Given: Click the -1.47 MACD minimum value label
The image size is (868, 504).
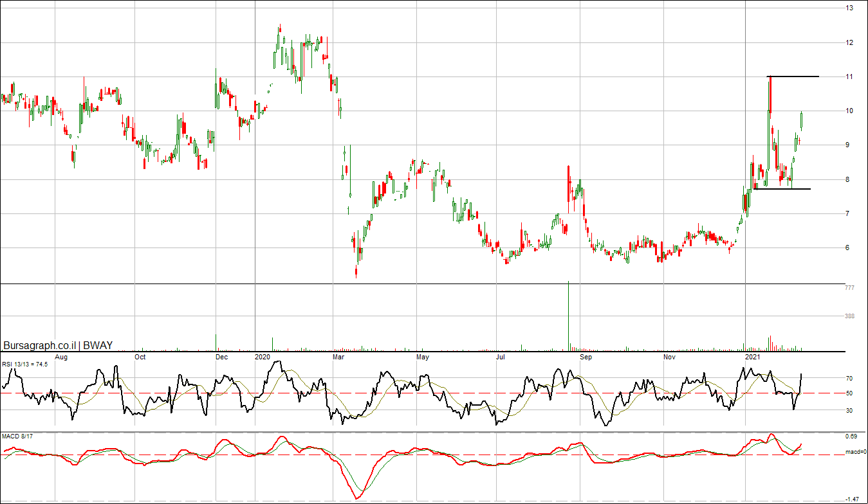Looking at the screenshot, I should click(852, 499).
